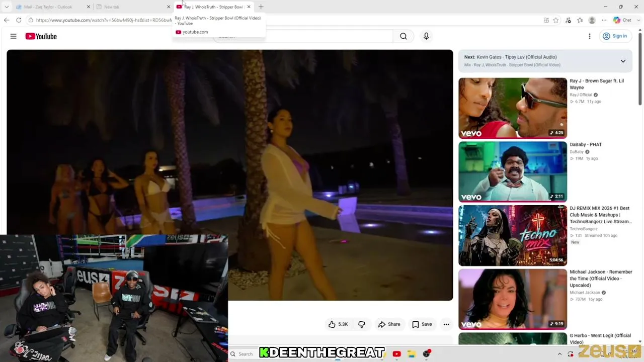The height and width of the screenshot is (362, 644).
Task: Add page to favorites with star icon
Action: click(556, 20)
